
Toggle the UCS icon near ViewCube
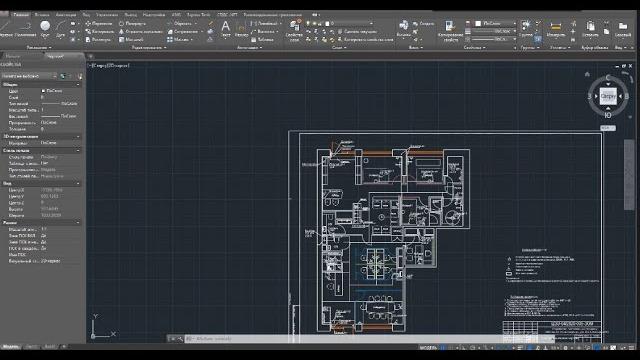pyautogui.click(x=607, y=128)
